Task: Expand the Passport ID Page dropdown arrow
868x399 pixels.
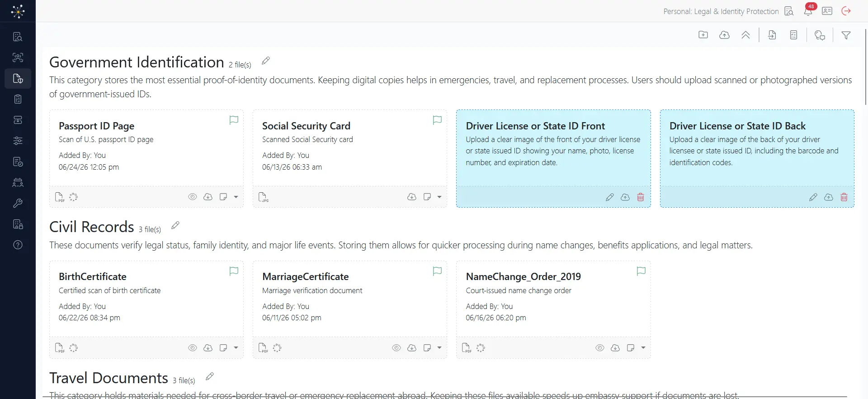Action: pyautogui.click(x=236, y=197)
